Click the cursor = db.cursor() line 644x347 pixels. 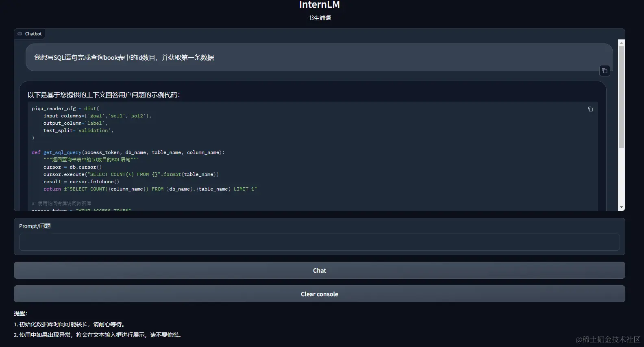(72, 167)
